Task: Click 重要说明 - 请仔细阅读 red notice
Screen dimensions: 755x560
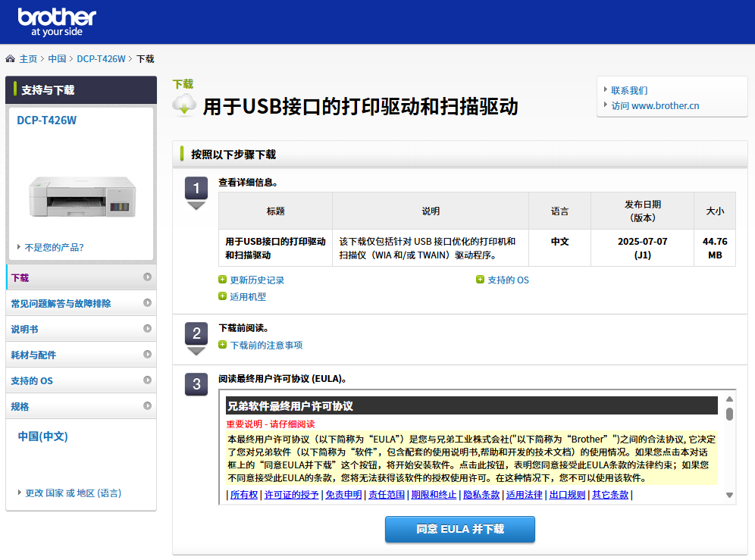Action: pos(271,424)
